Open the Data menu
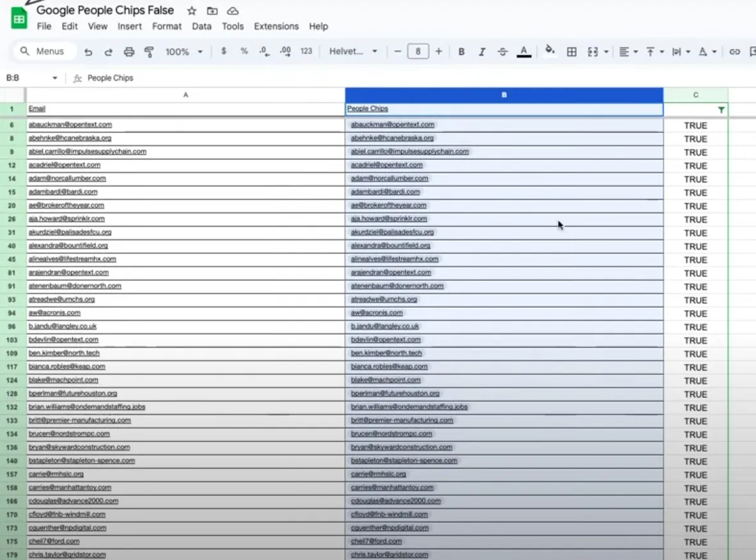 click(201, 26)
